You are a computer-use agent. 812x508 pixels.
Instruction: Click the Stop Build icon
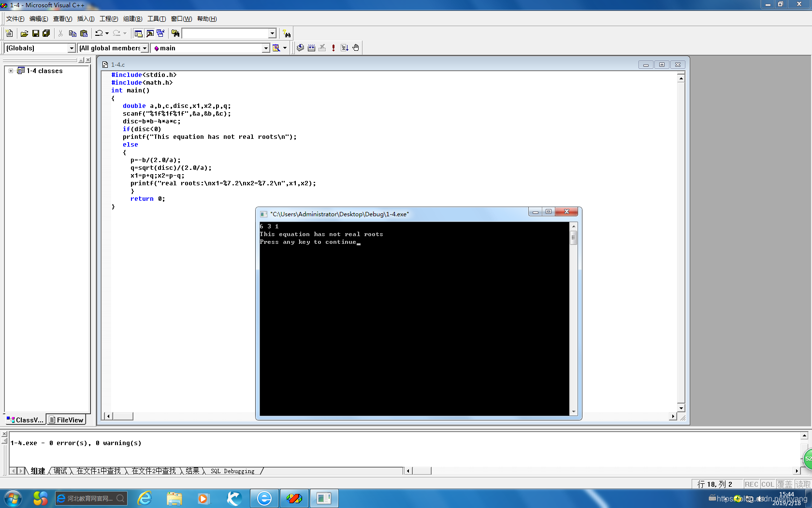point(322,48)
